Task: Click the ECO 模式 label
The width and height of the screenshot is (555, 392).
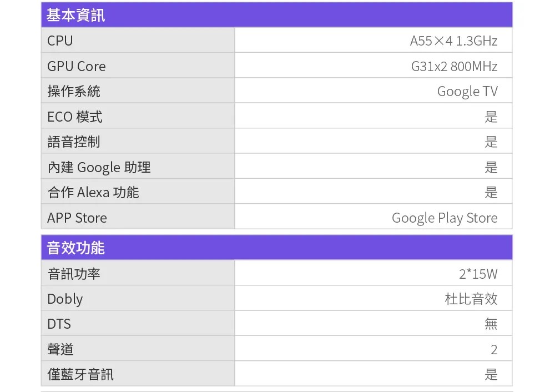Action: click(75, 117)
